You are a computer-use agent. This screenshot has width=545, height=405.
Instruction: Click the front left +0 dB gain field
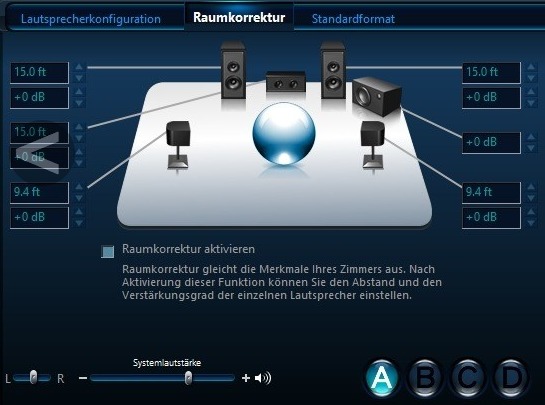[x=40, y=98]
